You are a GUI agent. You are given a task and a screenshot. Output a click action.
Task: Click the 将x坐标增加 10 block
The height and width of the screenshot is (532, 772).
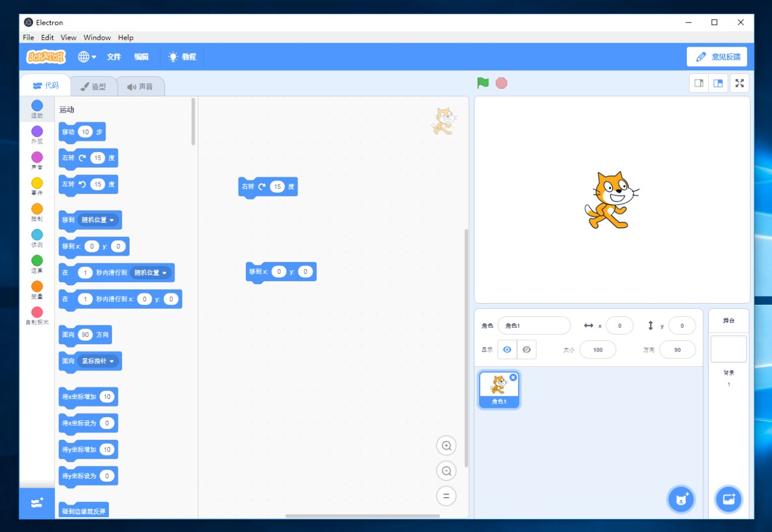(x=88, y=397)
